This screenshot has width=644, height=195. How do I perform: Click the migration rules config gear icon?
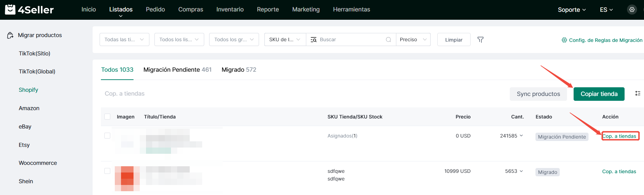[564, 40]
